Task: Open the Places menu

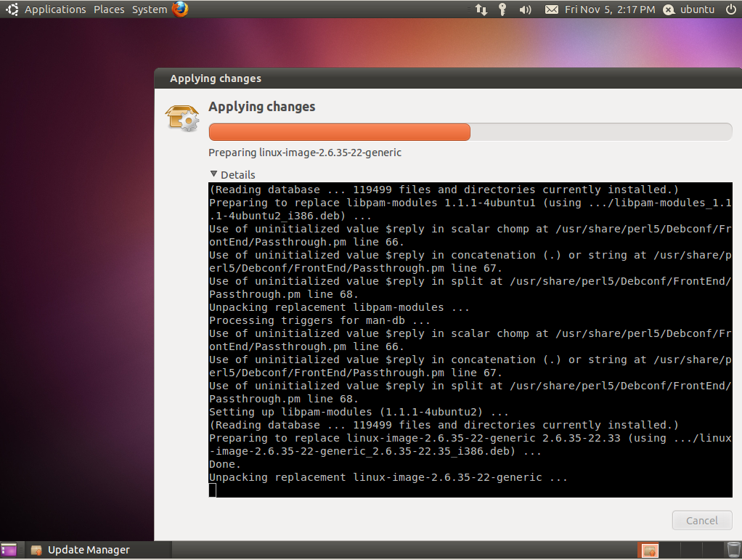Action: point(109,9)
